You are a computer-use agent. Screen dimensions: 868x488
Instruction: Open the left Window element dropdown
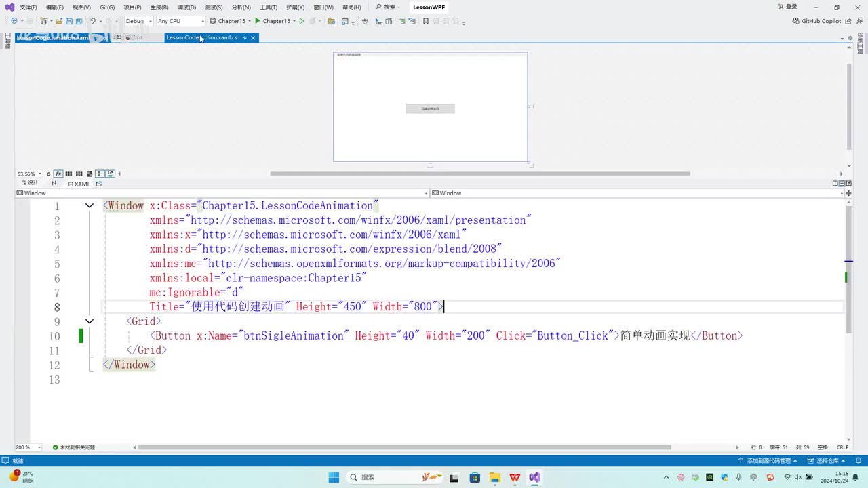[x=222, y=193]
